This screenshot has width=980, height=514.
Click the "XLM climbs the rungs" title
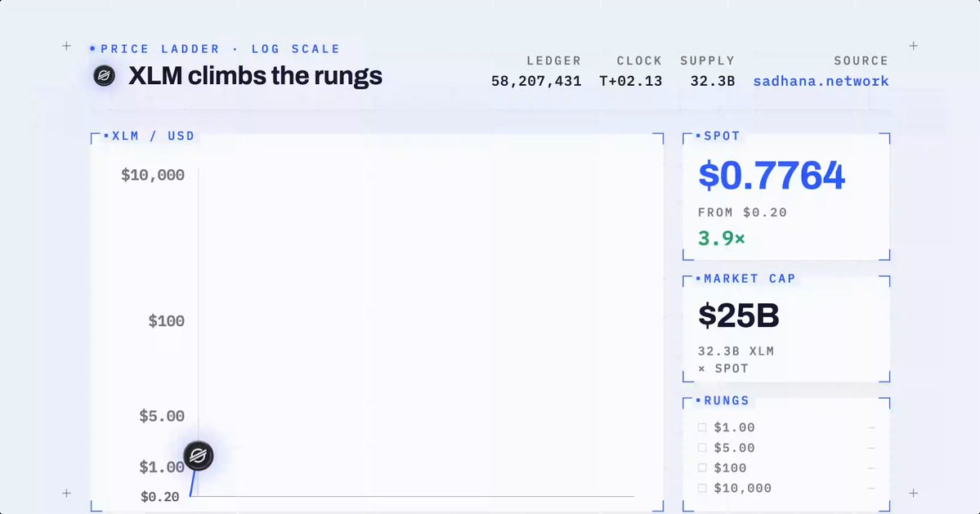point(255,75)
